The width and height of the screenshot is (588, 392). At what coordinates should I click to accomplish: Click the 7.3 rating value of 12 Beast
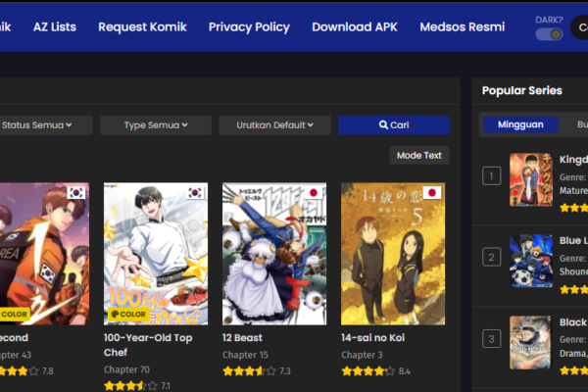coord(285,371)
